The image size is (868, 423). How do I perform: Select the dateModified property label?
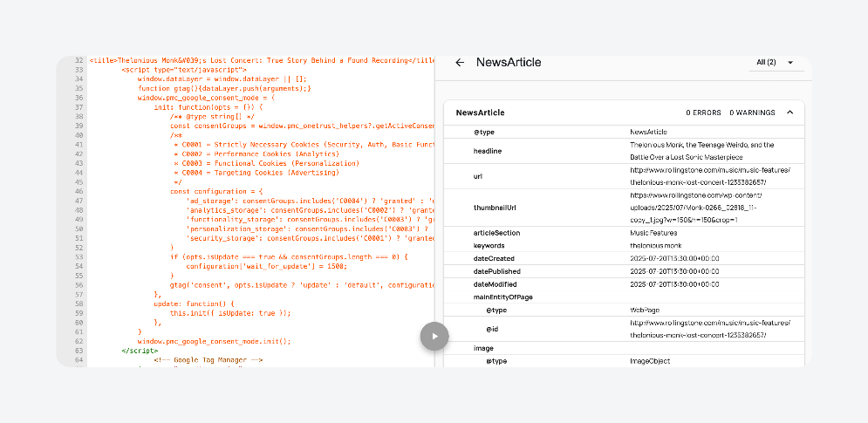[495, 284]
